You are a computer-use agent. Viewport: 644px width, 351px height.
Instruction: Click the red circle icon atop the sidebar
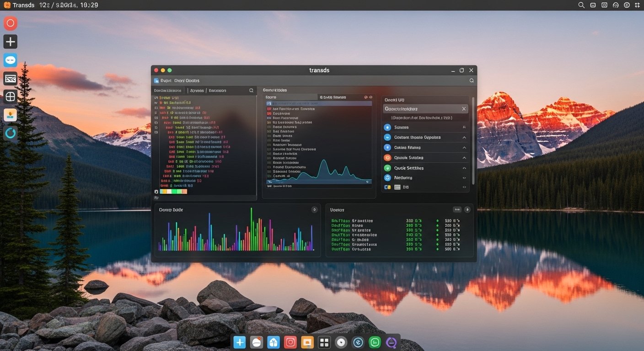10,23
